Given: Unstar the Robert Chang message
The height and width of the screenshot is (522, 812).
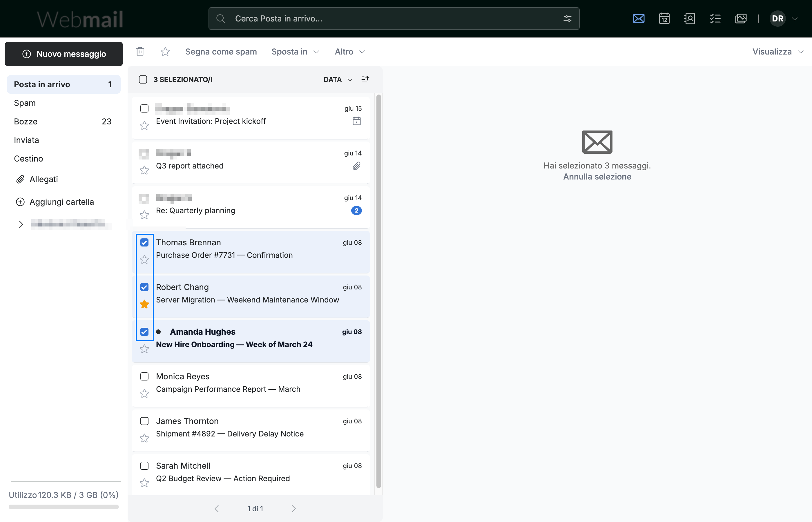Looking at the screenshot, I should [144, 304].
